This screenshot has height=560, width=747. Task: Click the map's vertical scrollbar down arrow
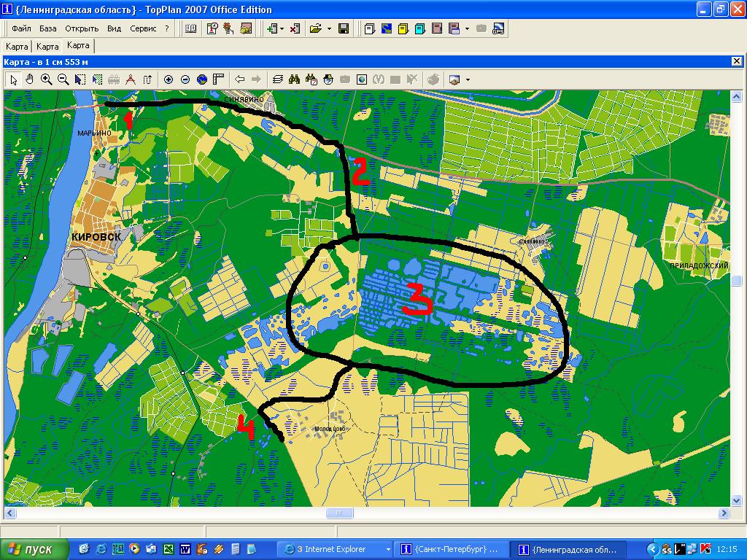click(737, 501)
